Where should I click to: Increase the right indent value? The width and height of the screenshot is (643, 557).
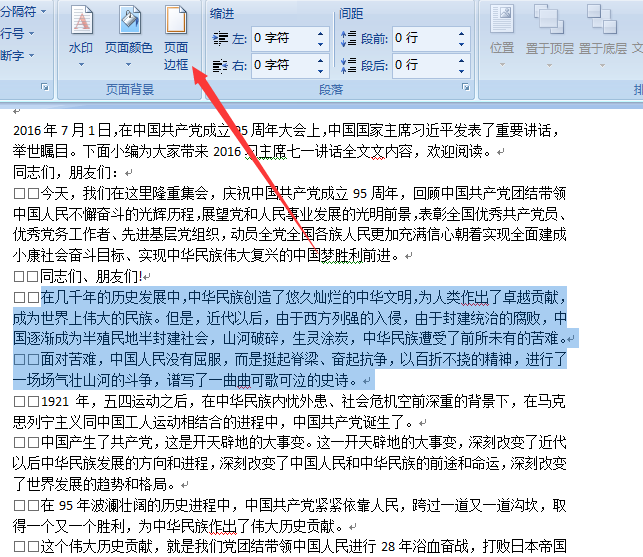pos(320,60)
